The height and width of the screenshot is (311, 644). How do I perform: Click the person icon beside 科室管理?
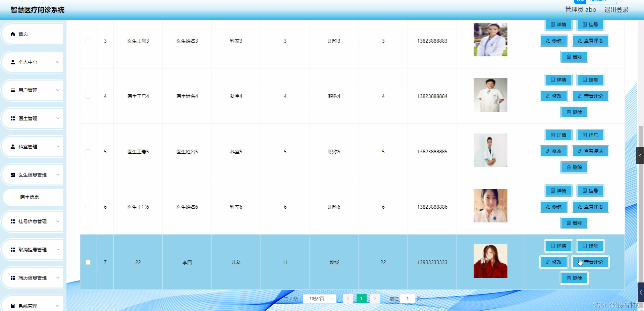tap(13, 146)
